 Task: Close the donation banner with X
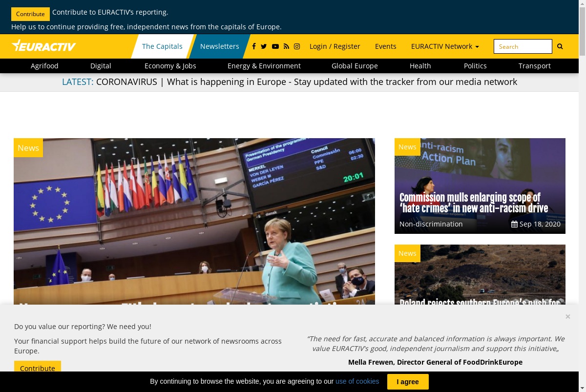pyautogui.click(x=568, y=317)
